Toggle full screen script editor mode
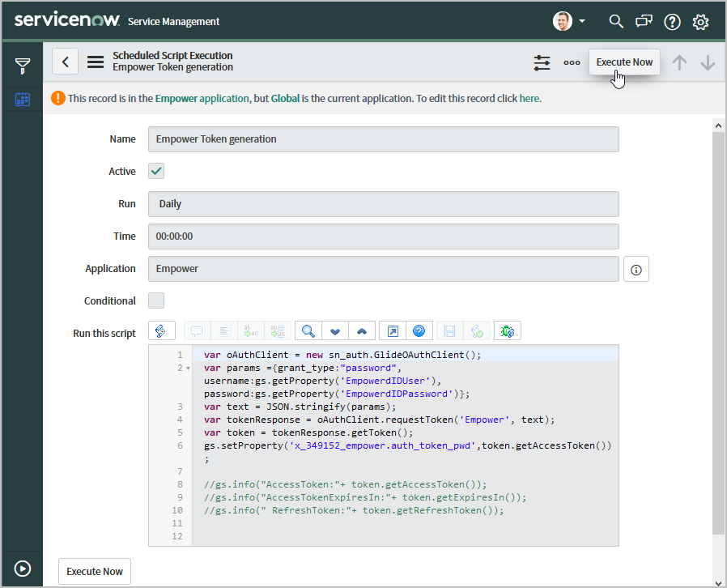The height and width of the screenshot is (588, 727). [x=392, y=330]
